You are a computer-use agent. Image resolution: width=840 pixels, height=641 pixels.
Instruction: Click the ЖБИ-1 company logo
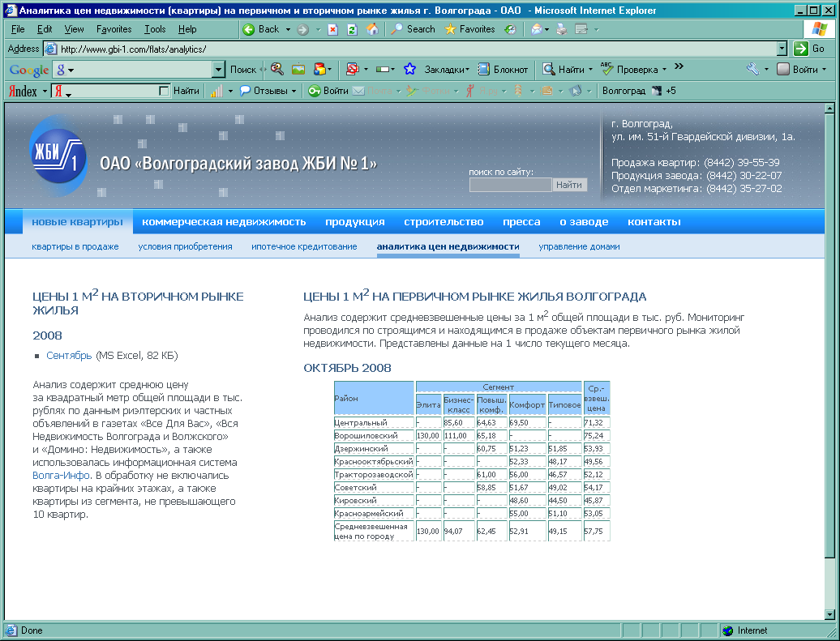click(x=58, y=156)
